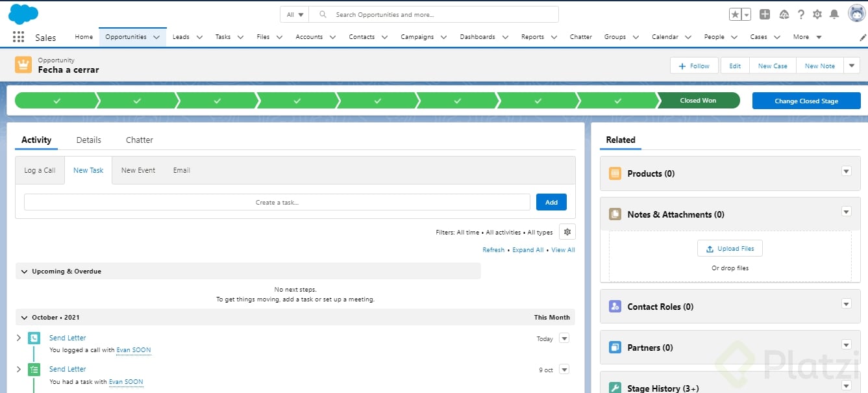Expand the logged call Send Letter entry
The image size is (868, 393).
pos(19,338)
